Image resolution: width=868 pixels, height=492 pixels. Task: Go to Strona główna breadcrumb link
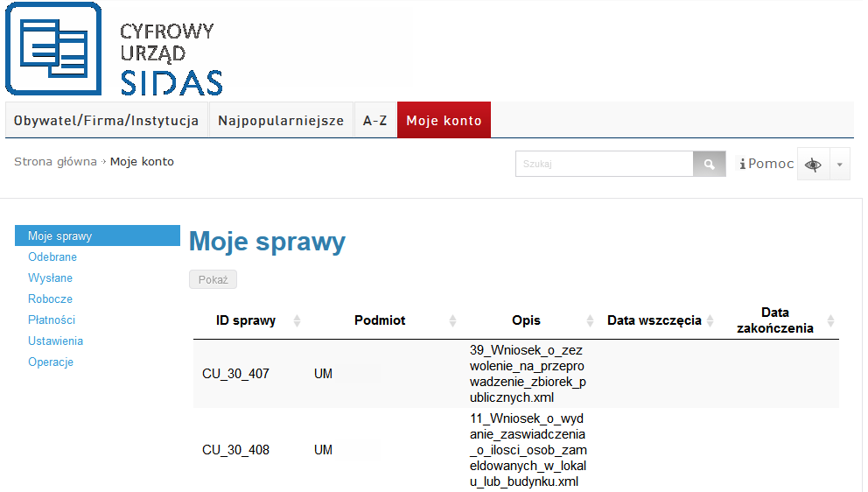[x=55, y=162]
